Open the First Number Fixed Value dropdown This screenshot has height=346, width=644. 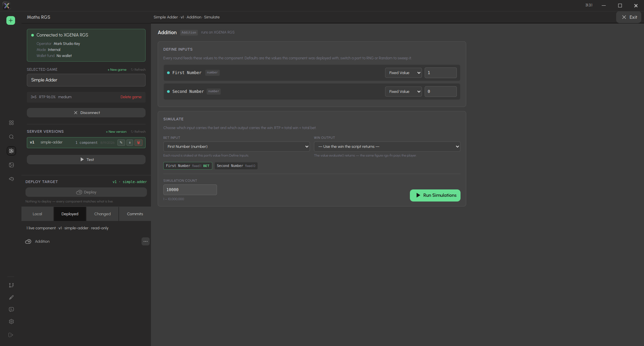tap(404, 73)
